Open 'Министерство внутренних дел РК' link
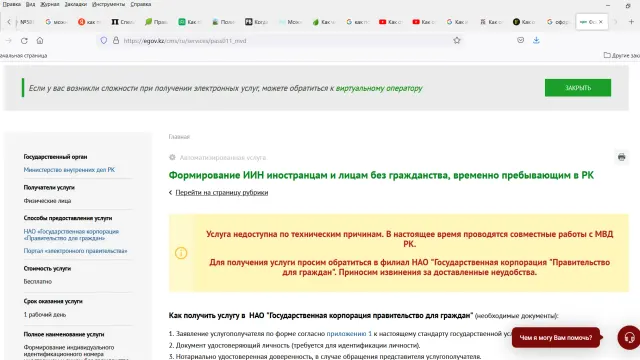Viewport: 640px width, 360px height. [69, 170]
